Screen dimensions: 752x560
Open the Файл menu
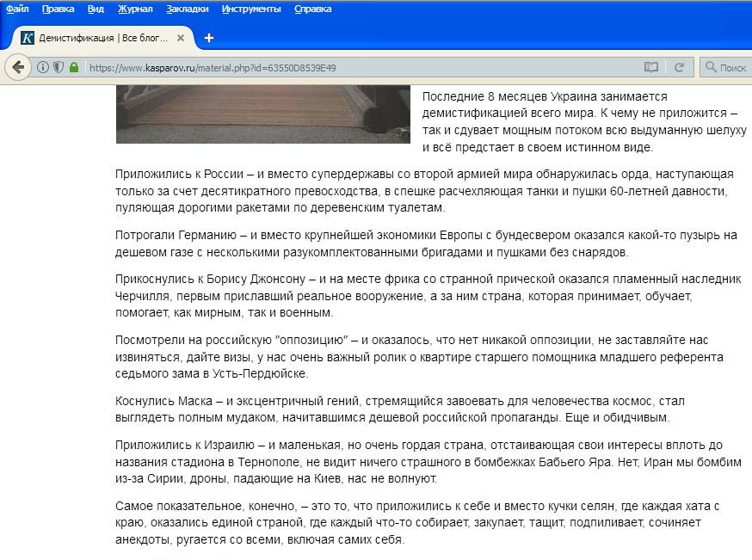click(x=17, y=9)
